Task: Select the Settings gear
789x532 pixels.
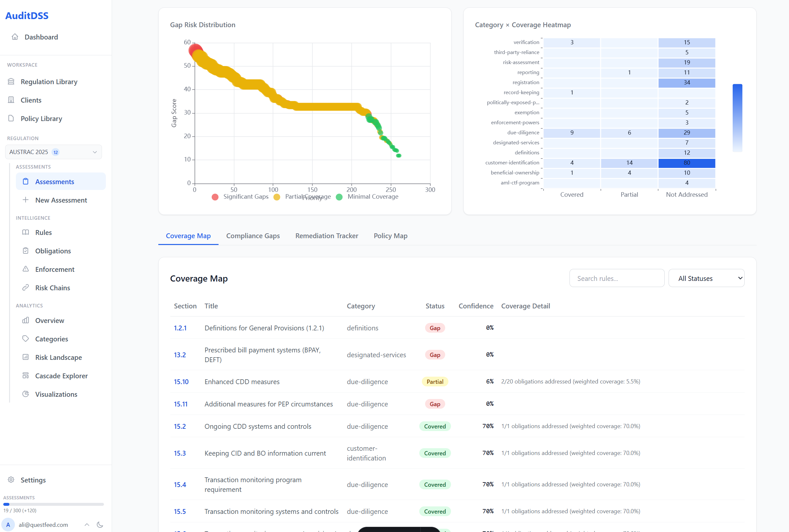Action: click(11, 480)
